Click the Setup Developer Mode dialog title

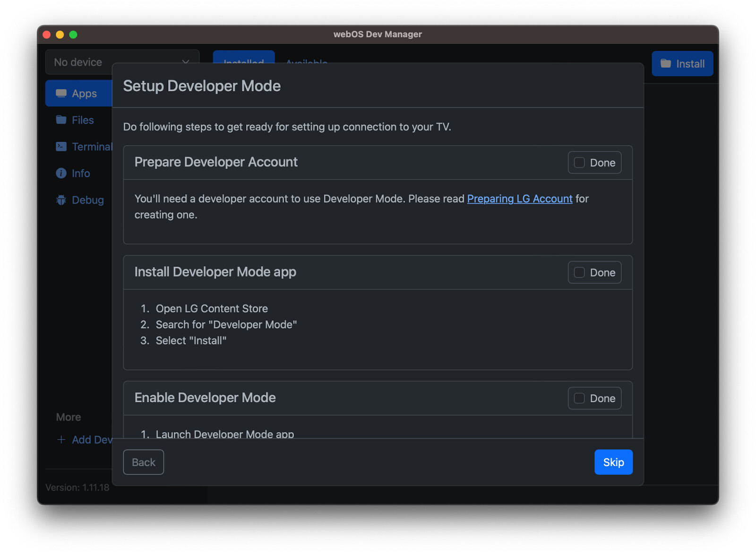click(x=202, y=86)
